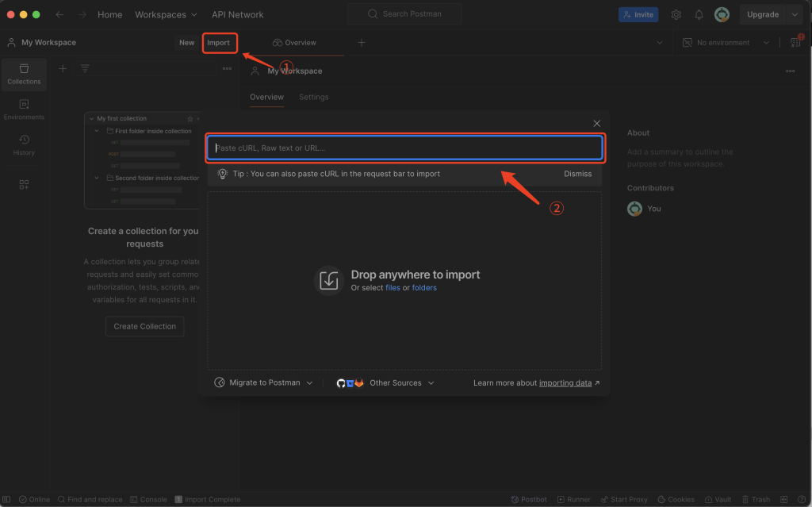Open Cookies in the status bar

pyautogui.click(x=676, y=499)
